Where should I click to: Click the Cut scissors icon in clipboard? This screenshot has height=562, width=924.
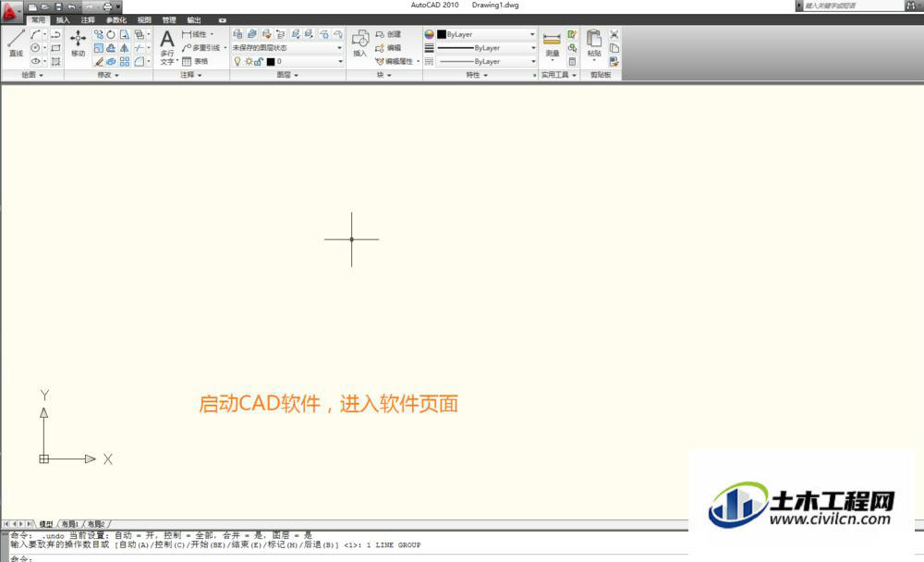[614, 34]
